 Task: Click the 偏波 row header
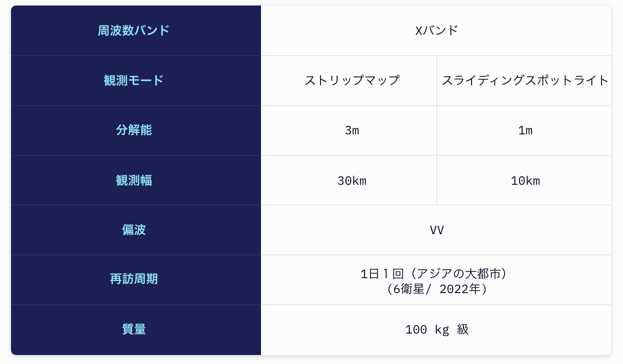136,230
